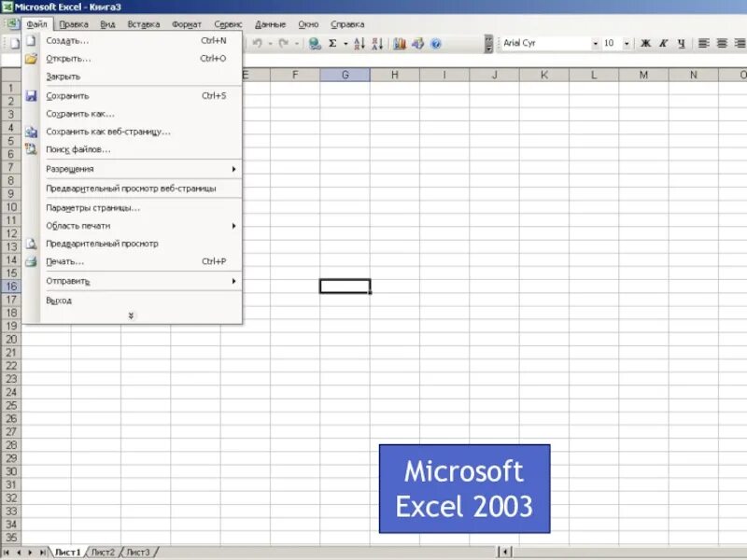Click the sort descending icon
The width and height of the screenshot is (747, 560).
(x=378, y=43)
